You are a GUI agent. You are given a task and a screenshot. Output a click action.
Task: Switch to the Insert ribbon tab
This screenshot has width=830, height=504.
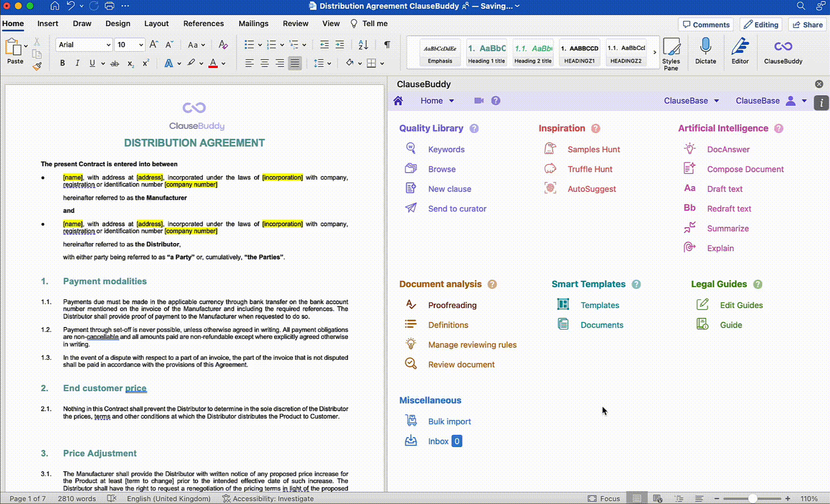pyautogui.click(x=48, y=24)
